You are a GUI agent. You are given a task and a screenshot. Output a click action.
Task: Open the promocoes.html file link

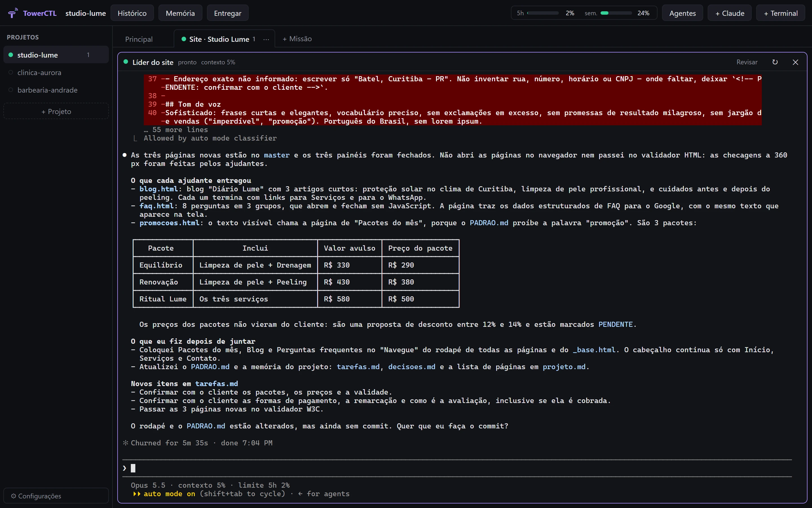(x=169, y=223)
